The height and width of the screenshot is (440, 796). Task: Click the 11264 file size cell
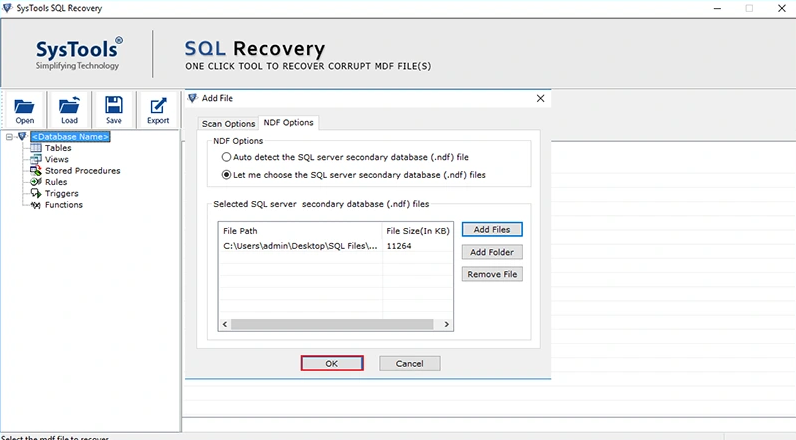pyautogui.click(x=399, y=246)
